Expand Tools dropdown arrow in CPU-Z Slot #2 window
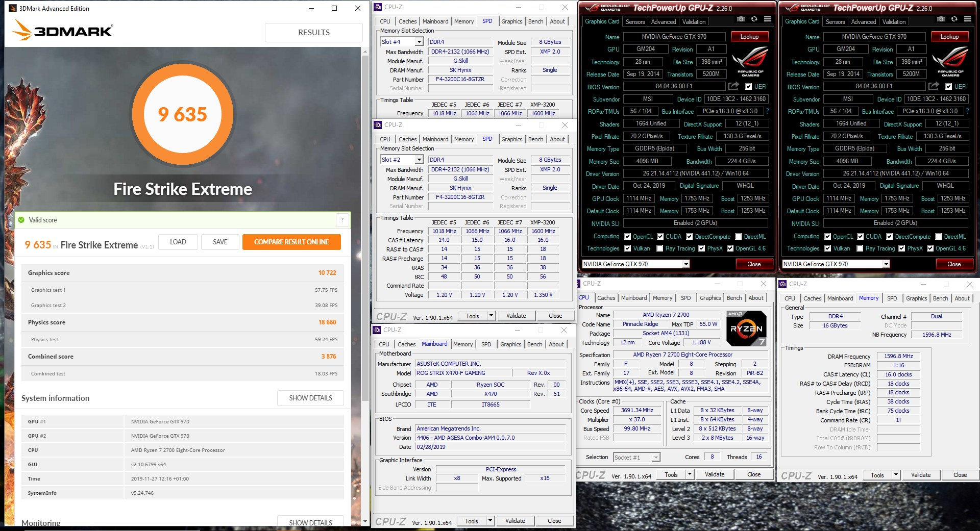 [x=491, y=316]
